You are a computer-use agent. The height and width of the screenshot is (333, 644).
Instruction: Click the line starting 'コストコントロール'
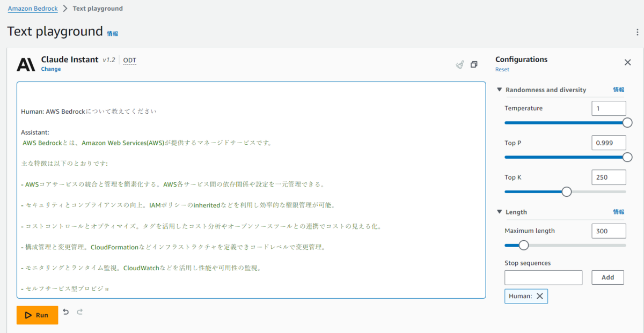click(201, 226)
